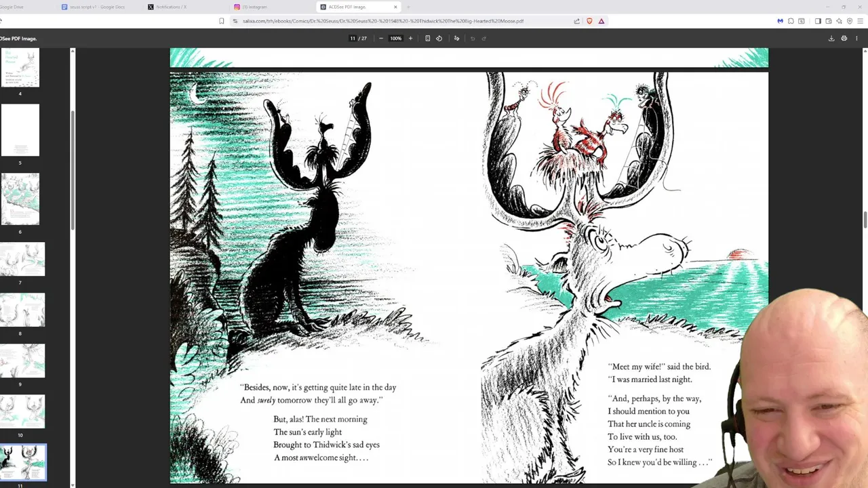Close the ACDSee PDF Image tab
868x488 pixels.
click(x=395, y=7)
